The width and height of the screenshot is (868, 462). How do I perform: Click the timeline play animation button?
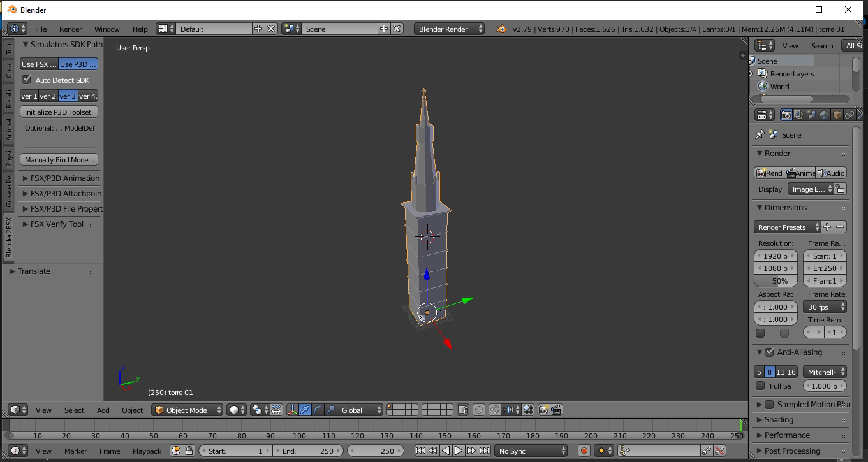point(459,451)
